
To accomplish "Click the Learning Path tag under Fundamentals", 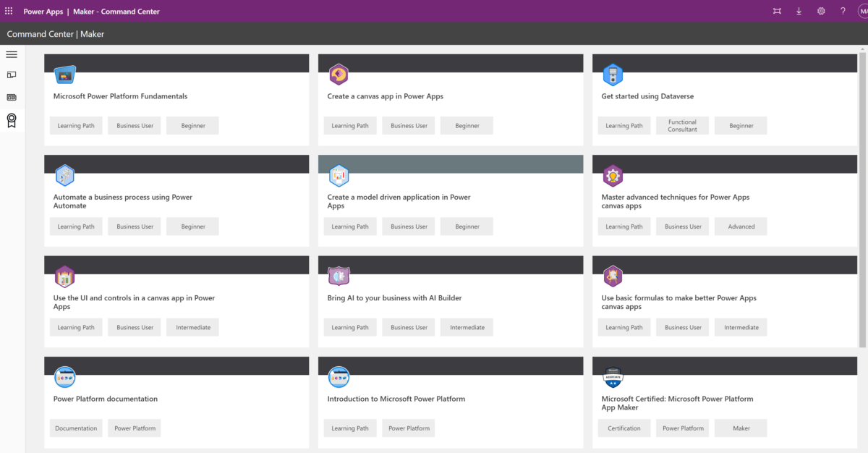I will (76, 125).
